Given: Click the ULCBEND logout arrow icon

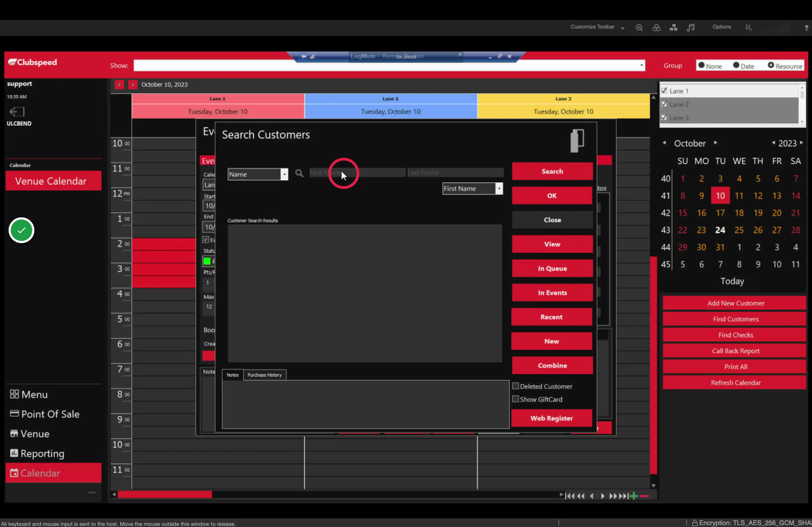Looking at the screenshot, I should click(x=17, y=112).
